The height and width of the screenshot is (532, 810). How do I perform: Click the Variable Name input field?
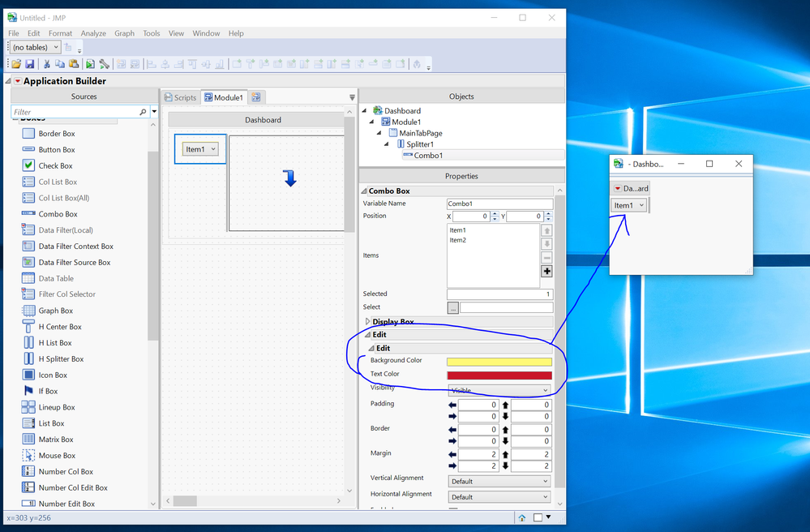coord(499,204)
